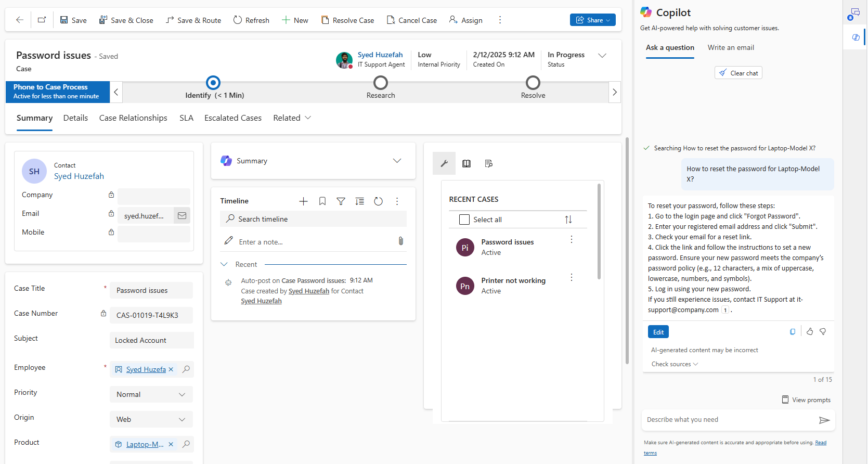This screenshot has width=868, height=464.
Task: Refresh the timeline
Action: (x=378, y=201)
